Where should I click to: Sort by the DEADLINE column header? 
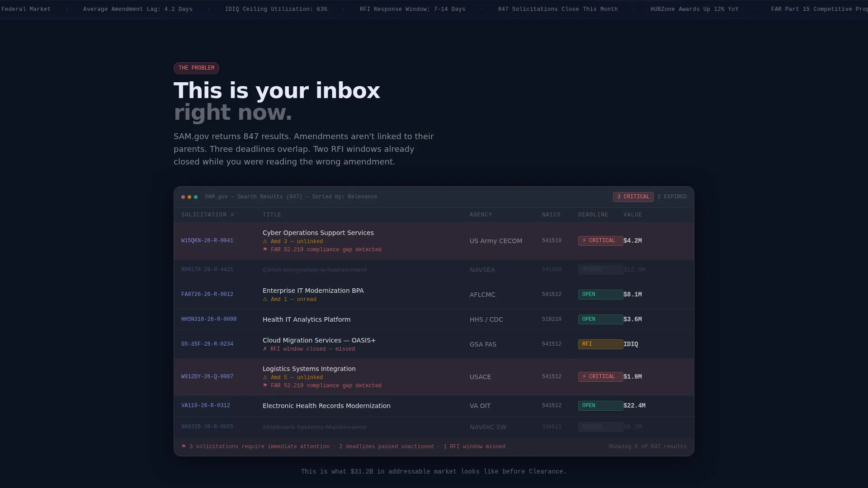point(593,215)
